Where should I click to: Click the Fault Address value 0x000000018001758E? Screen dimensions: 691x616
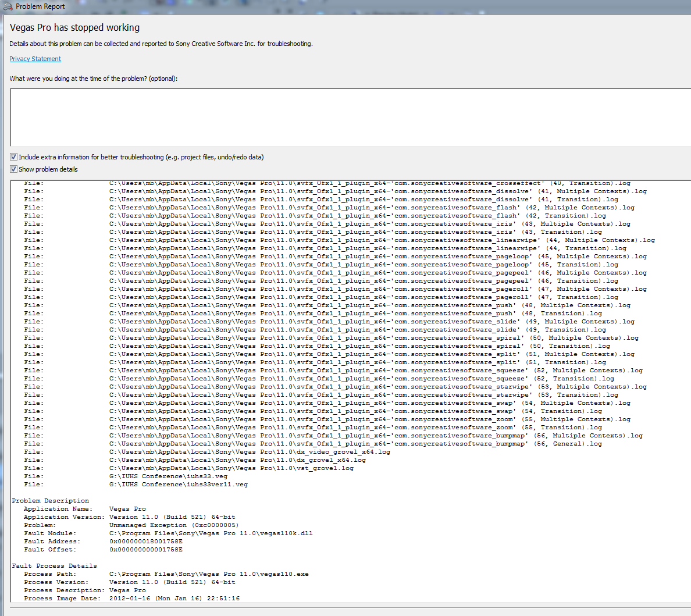146,542
